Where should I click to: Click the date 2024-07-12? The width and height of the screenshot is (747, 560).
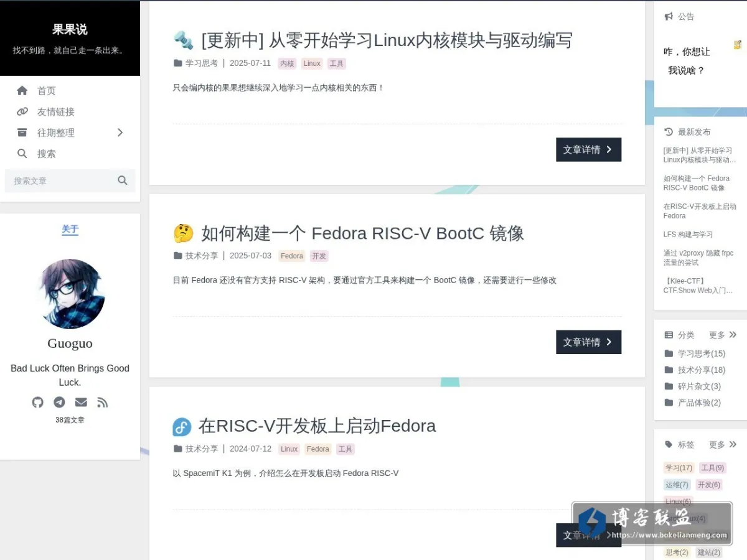(250, 449)
